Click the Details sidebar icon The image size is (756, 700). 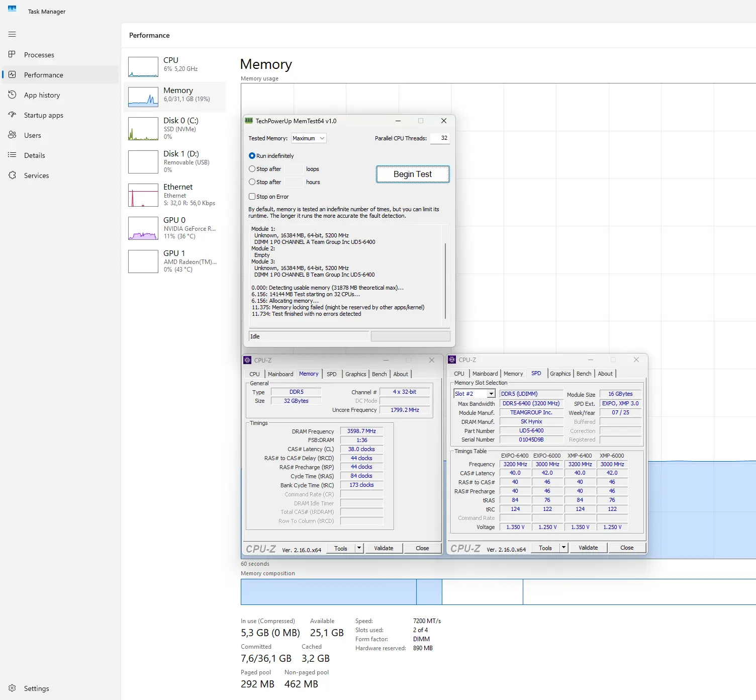pyautogui.click(x=12, y=155)
